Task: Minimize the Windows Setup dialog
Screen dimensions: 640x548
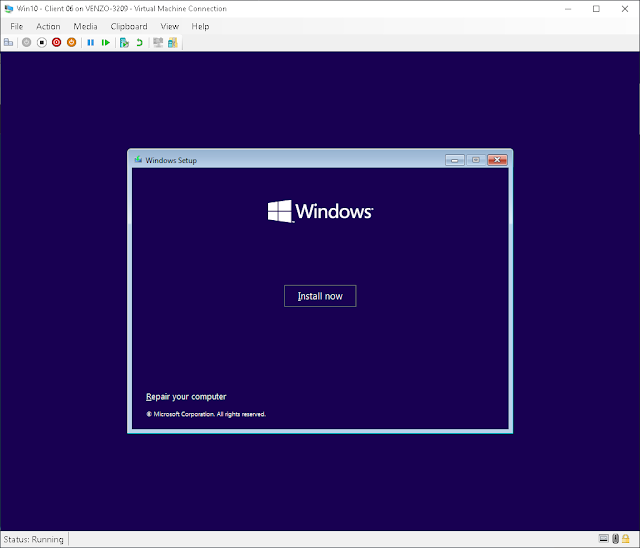Action: coord(455,160)
